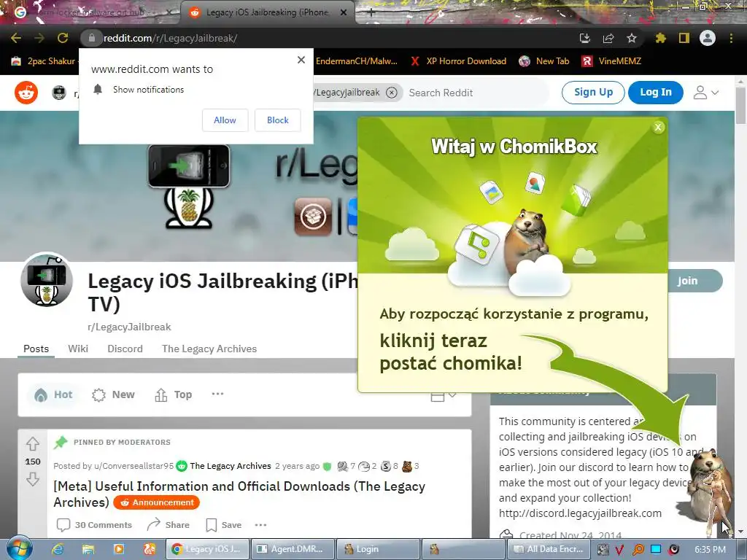The width and height of the screenshot is (747, 560).
Task: Sort posts by Hot
Action: click(x=53, y=394)
